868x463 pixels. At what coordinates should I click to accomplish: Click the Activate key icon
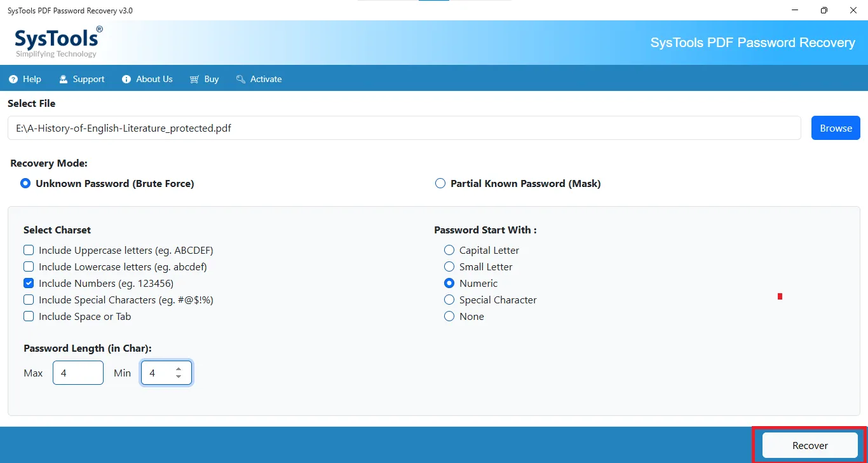coord(241,79)
